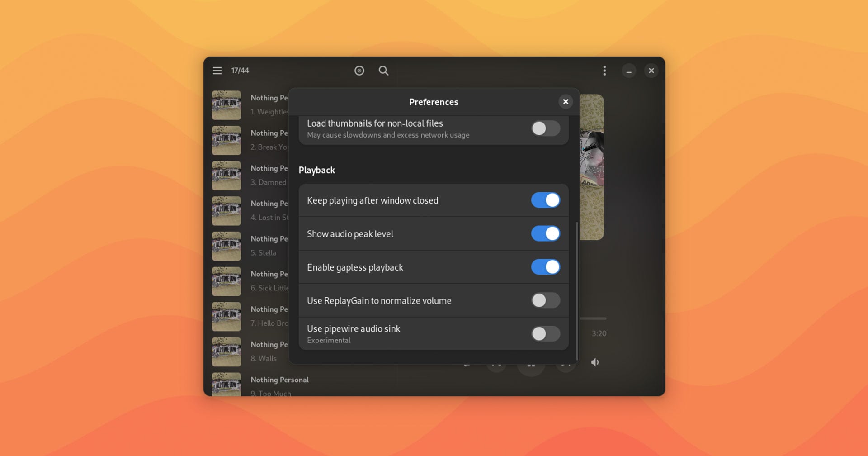Click the volume speaker icon
Image resolution: width=868 pixels, height=456 pixels.
(595, 362)
